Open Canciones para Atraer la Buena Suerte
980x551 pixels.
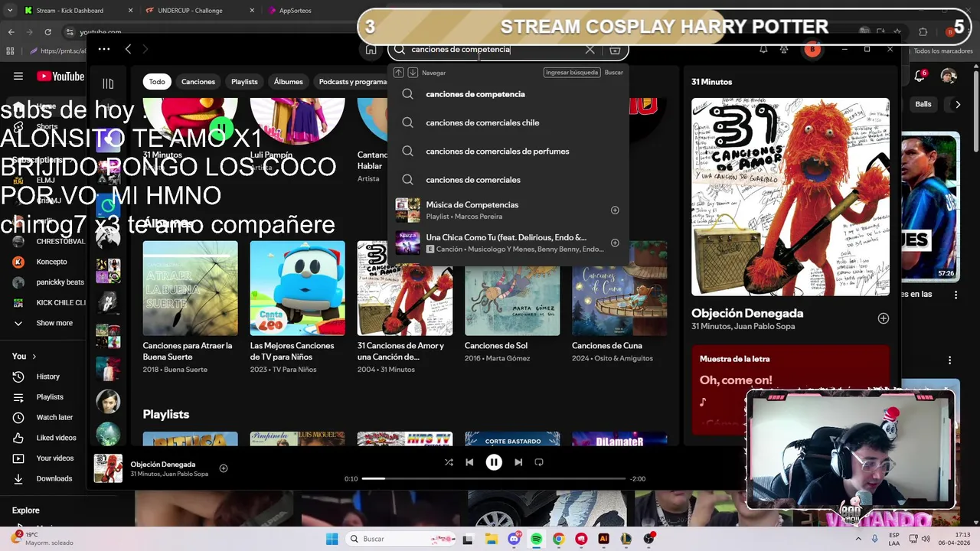point(190,308)
